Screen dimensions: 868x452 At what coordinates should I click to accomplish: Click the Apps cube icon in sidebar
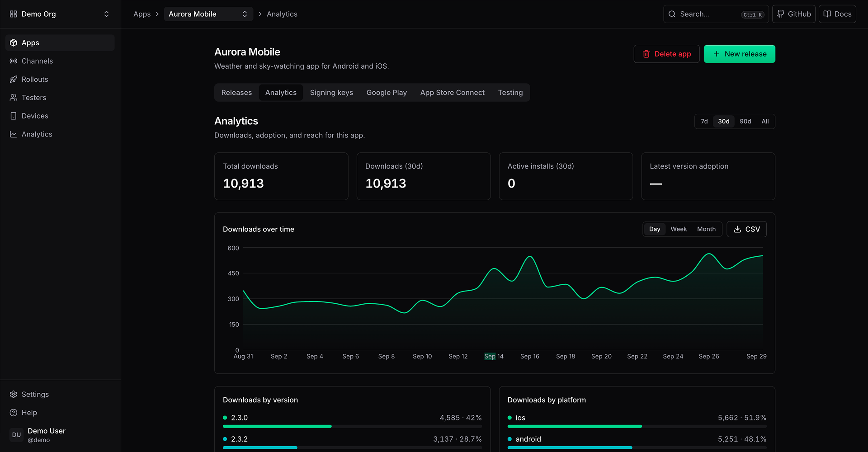(x=14, y=43)
